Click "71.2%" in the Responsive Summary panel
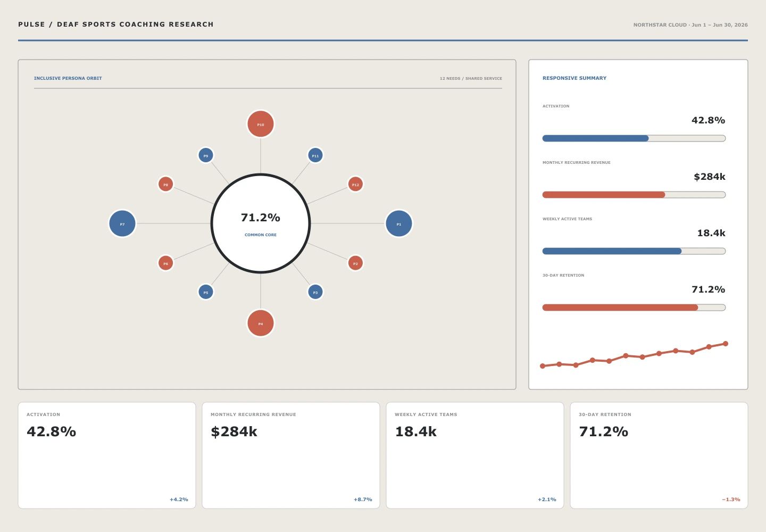The width and height of the screenshot is (766, 532). pos(708,289)
